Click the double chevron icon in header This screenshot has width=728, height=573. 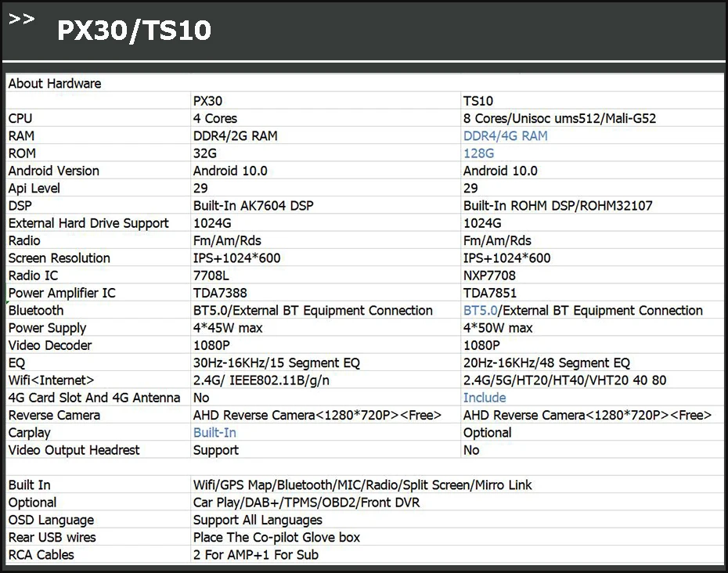pyautogui.click(x=22, y=20)
